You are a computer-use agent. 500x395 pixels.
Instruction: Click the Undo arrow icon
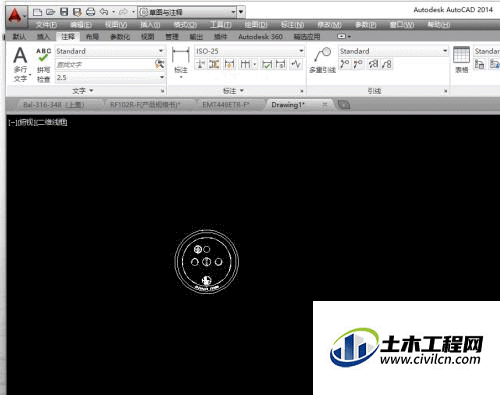(x=104, y=12)
